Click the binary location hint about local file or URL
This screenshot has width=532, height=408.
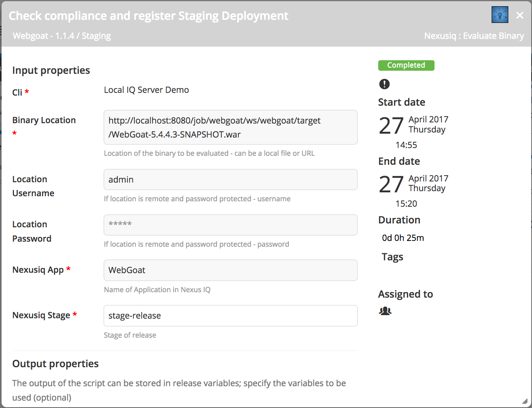click(x=209, y=153)
